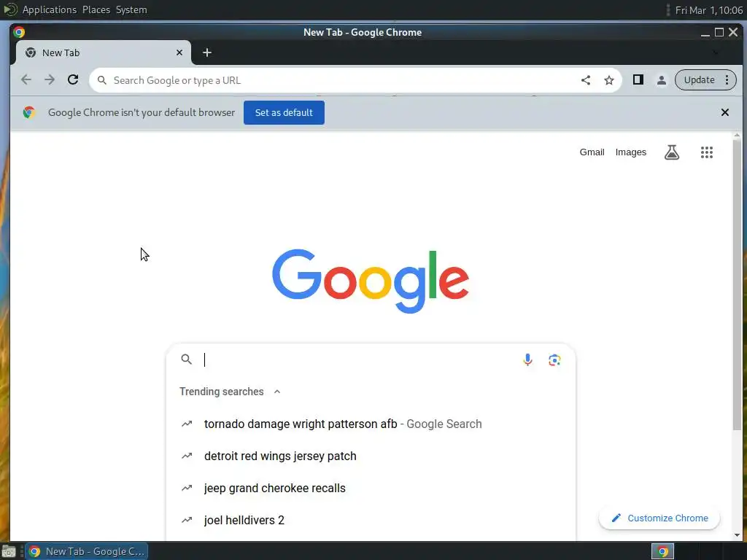Click the page vertical scrollbar
The image size is (747, 560).
(737, 286)
